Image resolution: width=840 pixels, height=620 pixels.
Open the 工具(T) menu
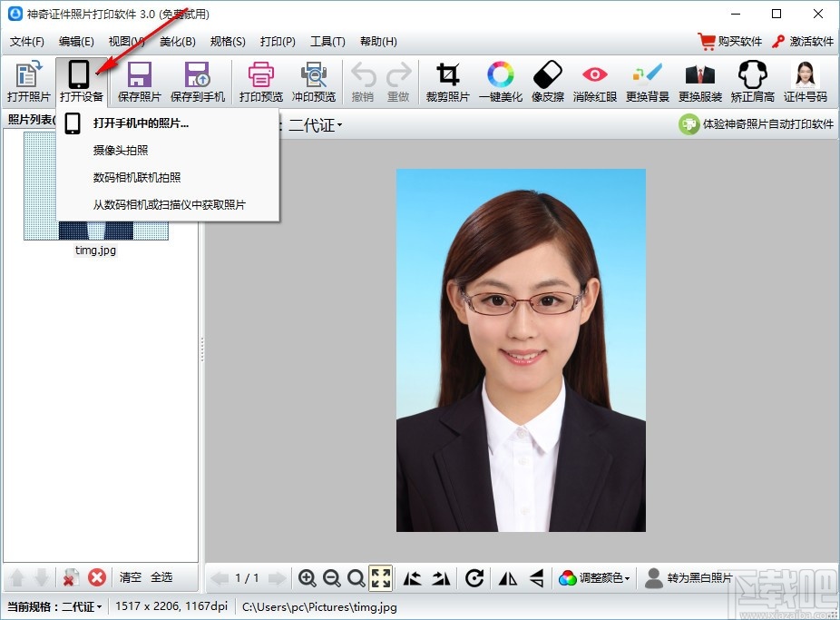point(327,41)
